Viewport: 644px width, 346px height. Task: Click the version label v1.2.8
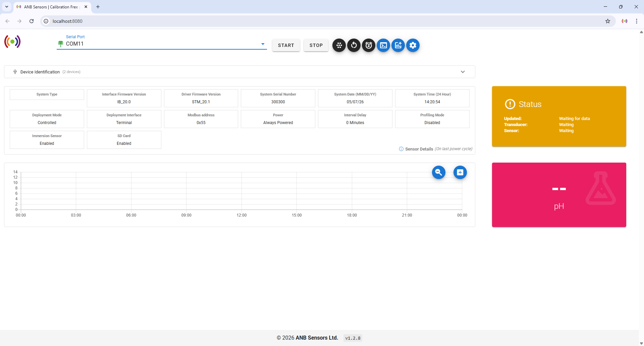[x=353, y=338]
